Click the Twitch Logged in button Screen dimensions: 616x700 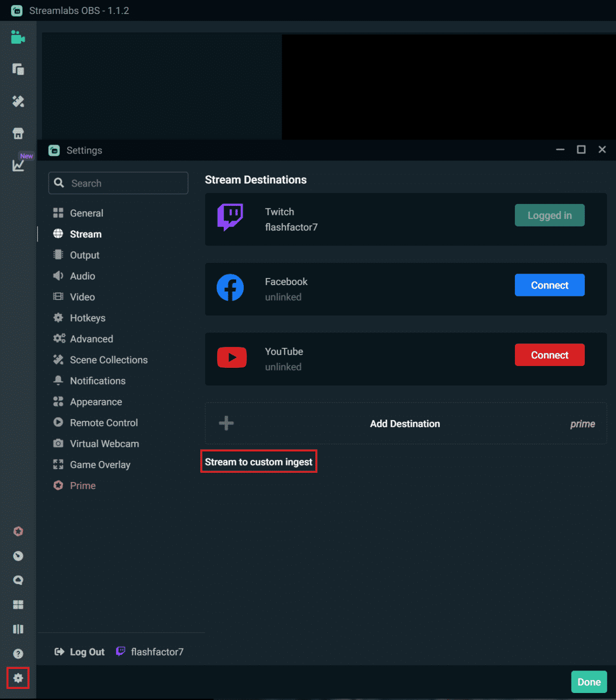pos(549,215)
